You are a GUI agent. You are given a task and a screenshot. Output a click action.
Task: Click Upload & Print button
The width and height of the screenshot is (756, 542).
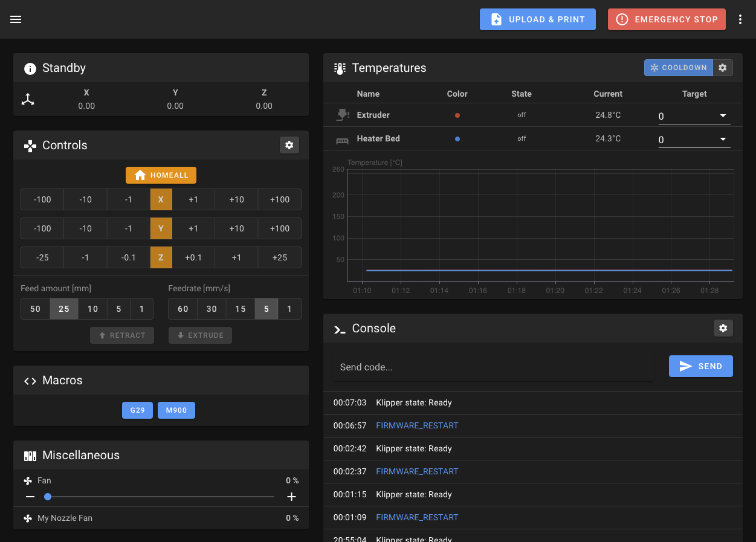click(538, 19)
